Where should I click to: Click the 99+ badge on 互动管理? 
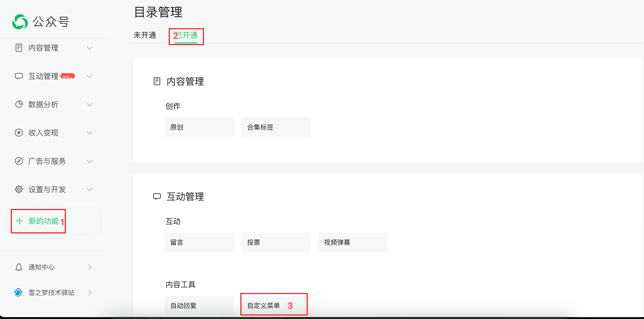point(67,76)
